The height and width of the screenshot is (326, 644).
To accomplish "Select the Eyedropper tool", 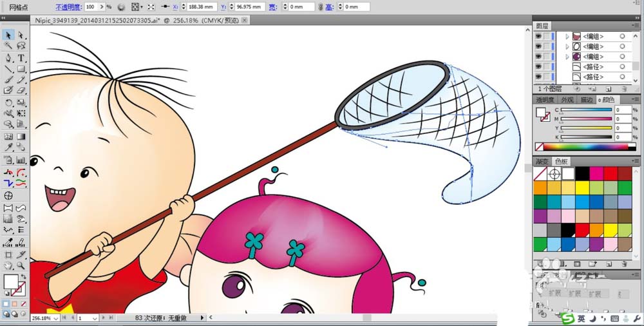I will click(x=8, y=147).
